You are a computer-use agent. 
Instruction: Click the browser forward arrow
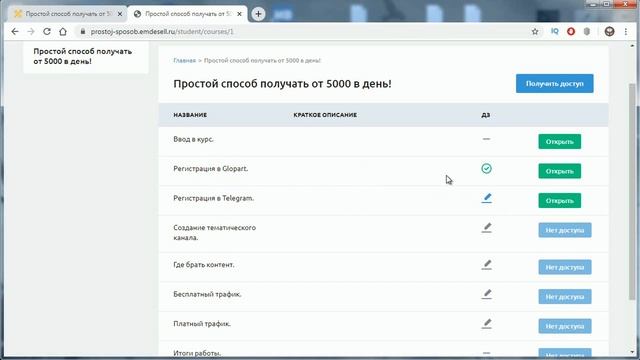[31, 31]
